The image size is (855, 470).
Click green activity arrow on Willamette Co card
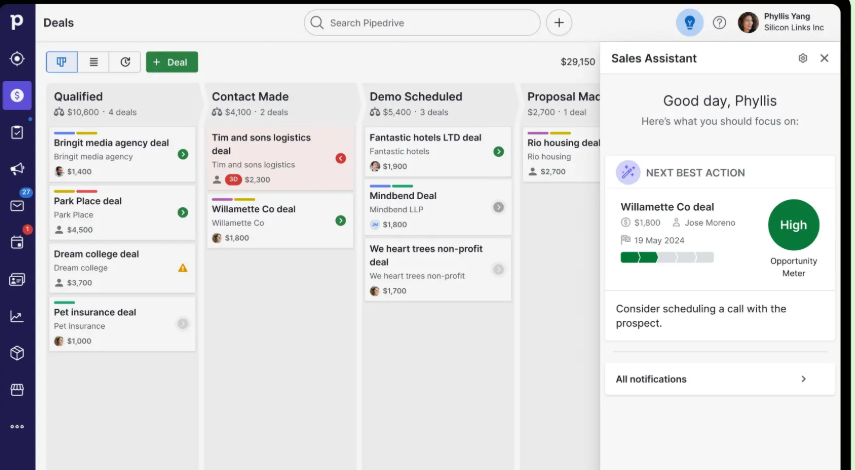(341, 220)
